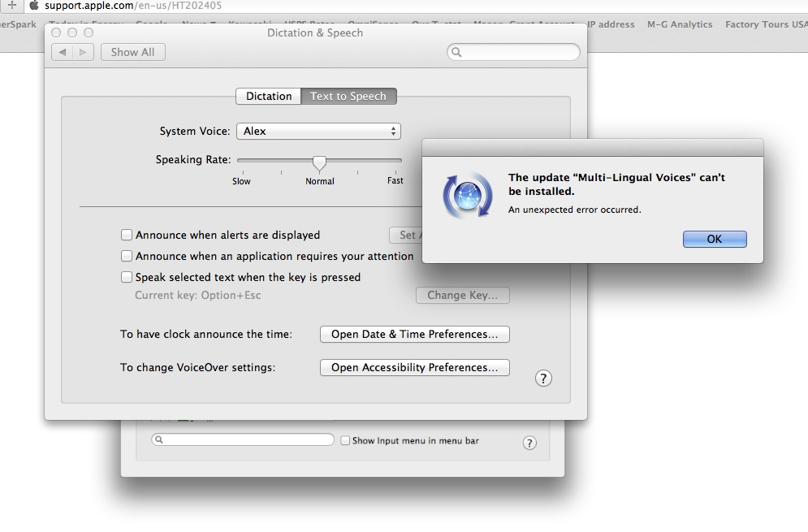This screenshot has height=532, width=808.
Task: Go forward with the right arrow toolbar button
Action: pyautogui.click(x=83, y=52)
